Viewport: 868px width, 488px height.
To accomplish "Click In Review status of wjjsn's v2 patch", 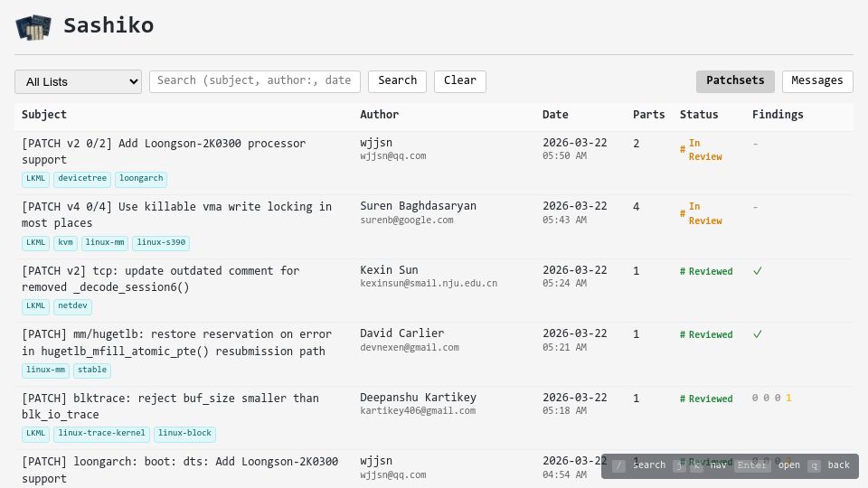I will tap(701, 150).
